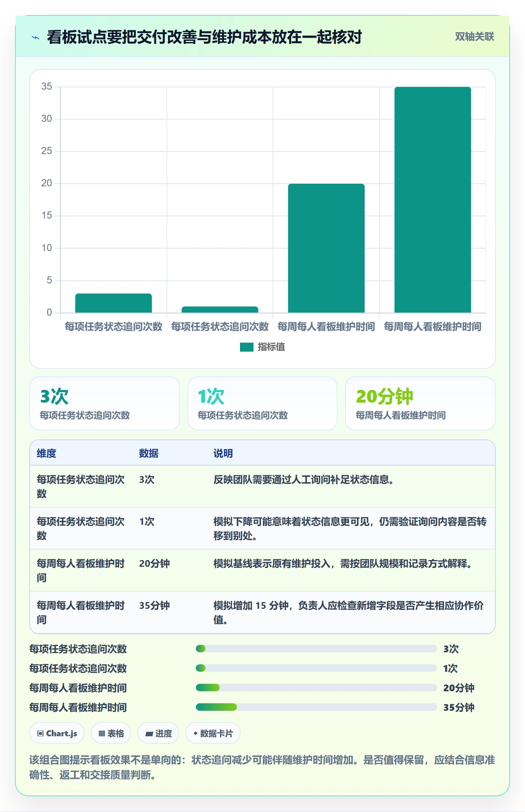This screenshot has height=812, width=525.
Task: Open the 20分钟 data card
Action: coord(420,403)
